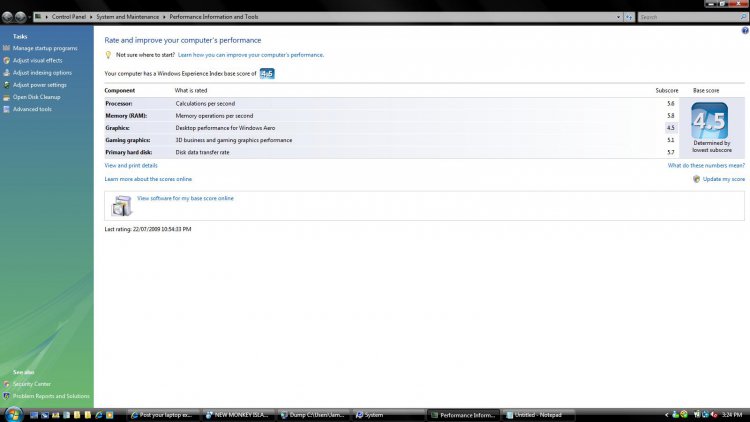
Task: Click the search magnifier icon
Action: click(743, 17)
